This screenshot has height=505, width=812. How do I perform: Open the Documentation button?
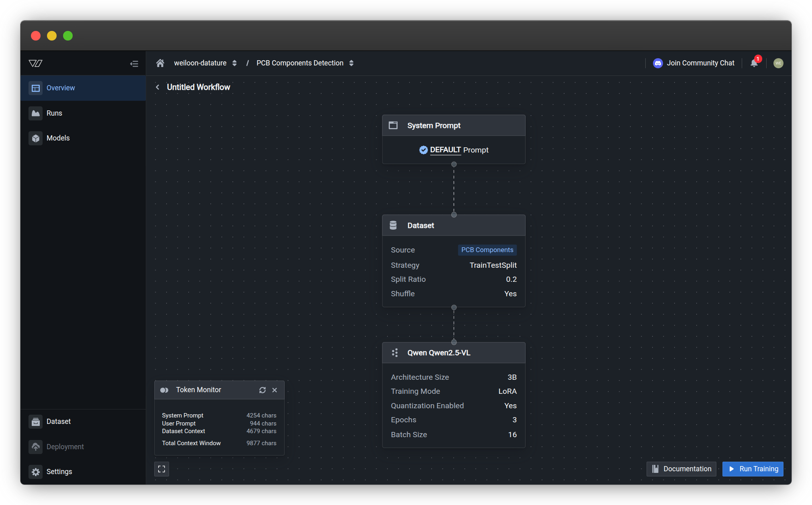pyautogui.click(x=681, y=469)
